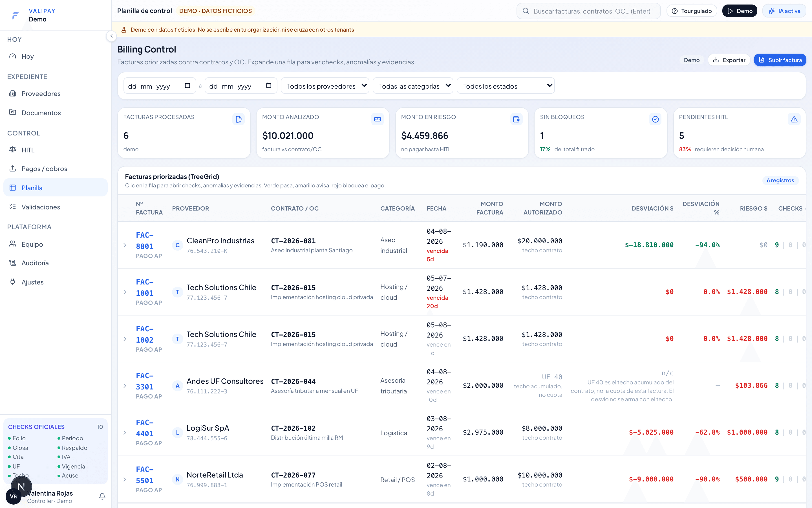
Task: Open Hoy in the sidebar
Action: [x=55, y=56]
